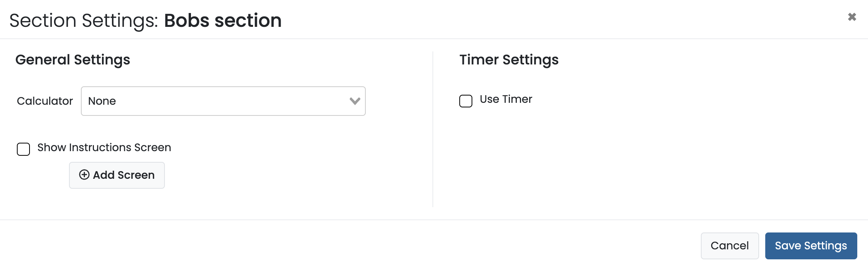Viewport: 868px width, 267px height.
Task: Click the Calculator dropdown chevron arrow
Action: 355,101
